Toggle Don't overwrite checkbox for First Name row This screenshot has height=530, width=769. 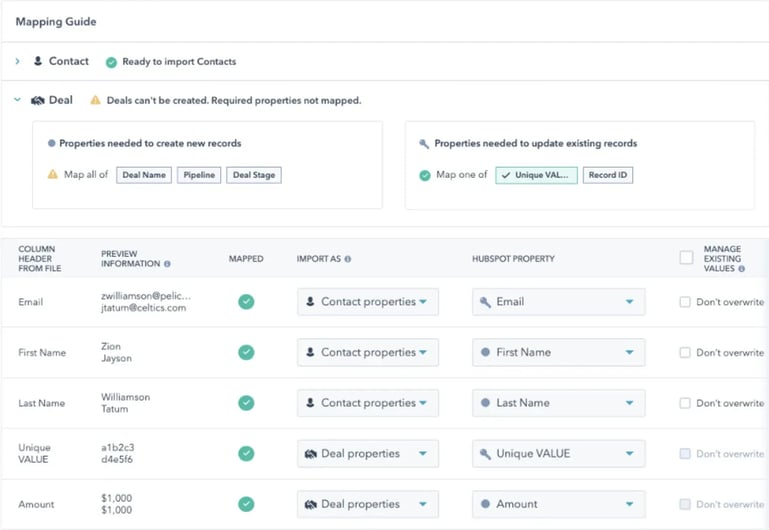tap(685, 353)
